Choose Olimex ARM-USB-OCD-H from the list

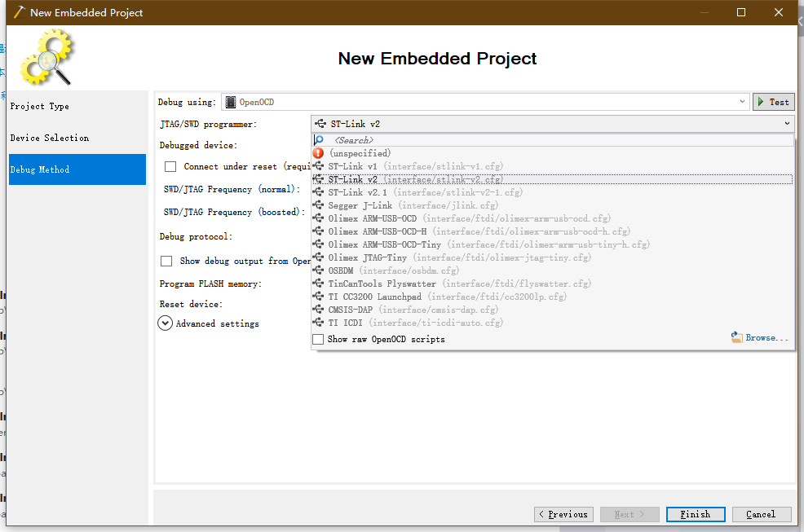pos(377,231)
